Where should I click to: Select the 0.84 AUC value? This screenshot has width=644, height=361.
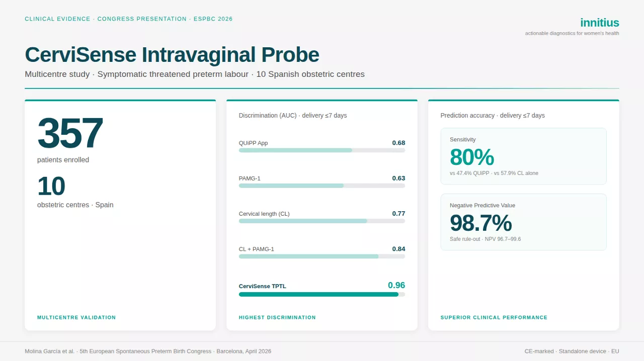[398, 249]
